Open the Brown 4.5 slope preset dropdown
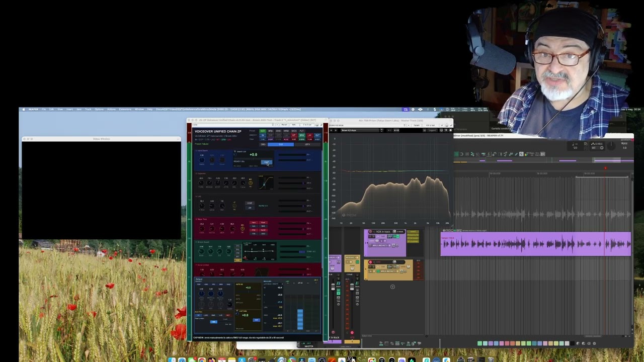 click(x=360, y=130)
